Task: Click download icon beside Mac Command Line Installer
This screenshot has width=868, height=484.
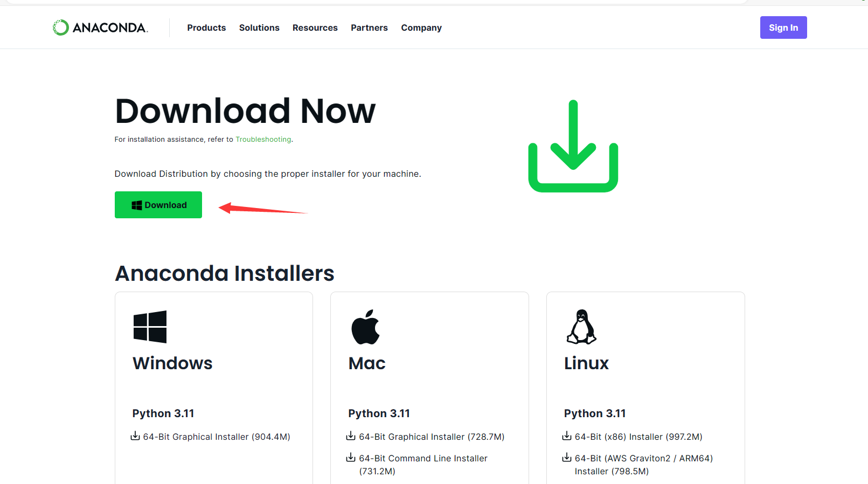Action: pos(351,458)
